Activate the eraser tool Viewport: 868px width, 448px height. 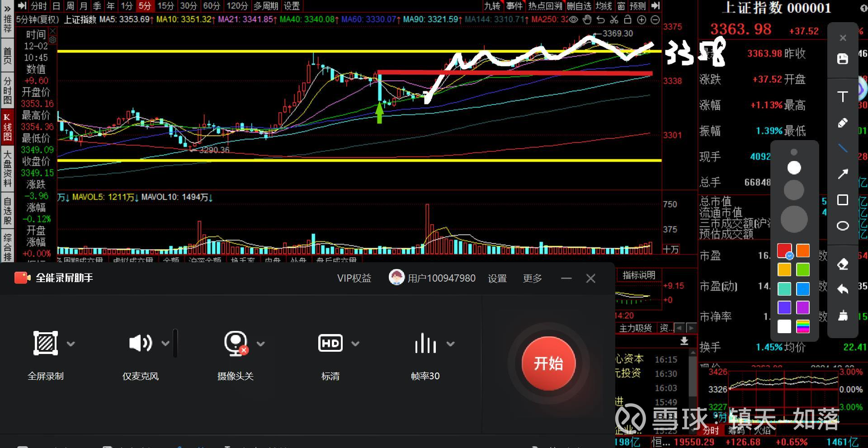click(x=843, y=264)
